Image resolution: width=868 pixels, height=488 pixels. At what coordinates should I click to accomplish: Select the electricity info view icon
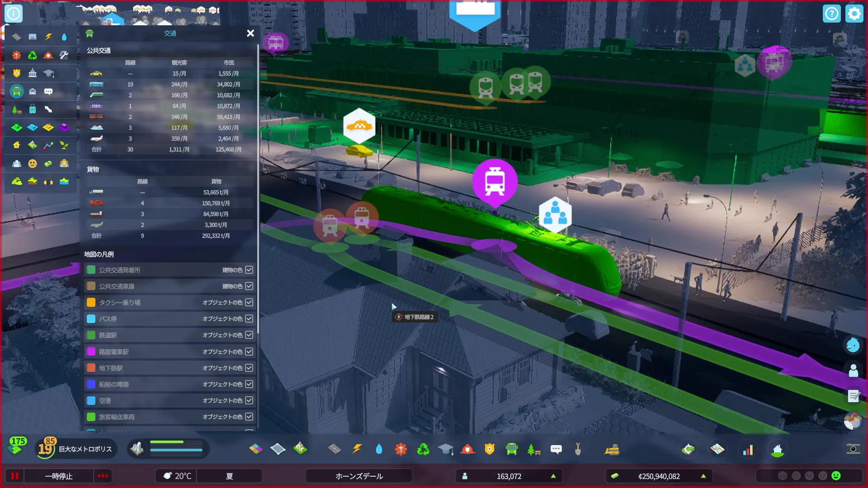pos(48,37)
